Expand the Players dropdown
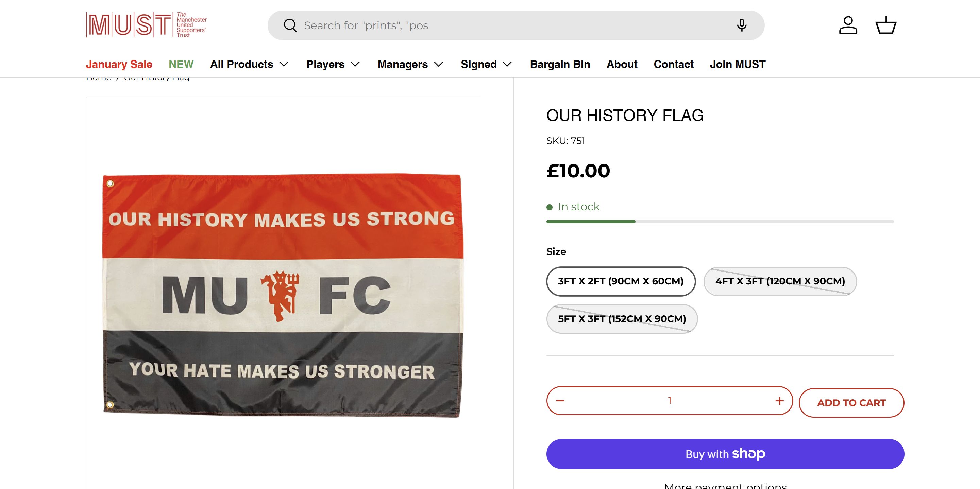Screen dimensions: 980x489 pyautogui.click(x=333, y=64)
